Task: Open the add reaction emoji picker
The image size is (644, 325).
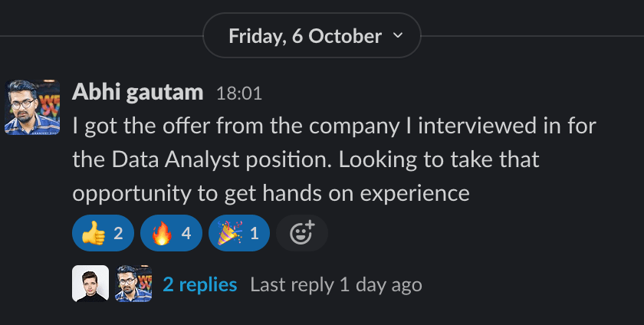Action: 302,233
